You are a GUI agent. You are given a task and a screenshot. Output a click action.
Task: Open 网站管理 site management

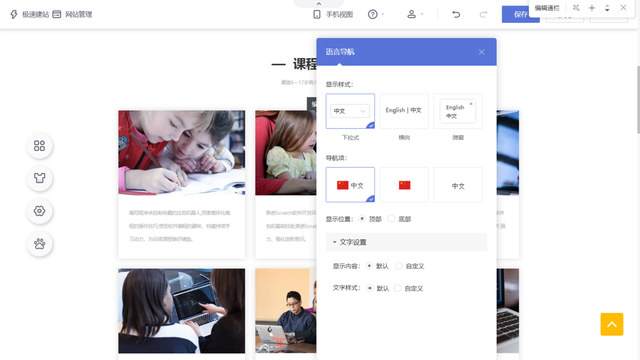click(72, 14)
